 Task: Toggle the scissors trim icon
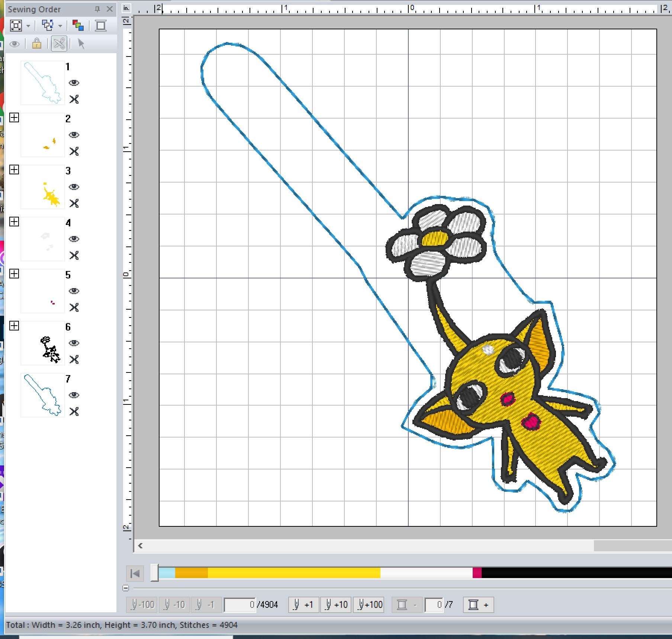tap(59, 43)
